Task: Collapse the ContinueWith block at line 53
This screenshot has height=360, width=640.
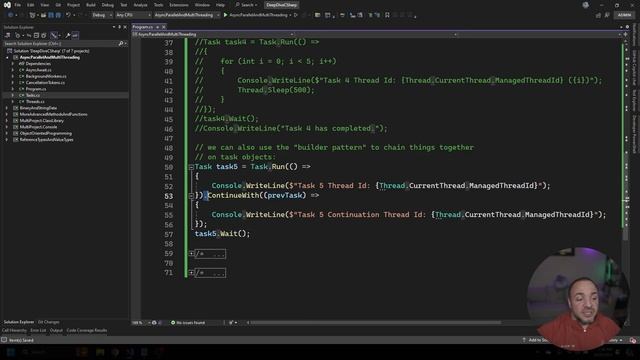Action: click(191, 196)
